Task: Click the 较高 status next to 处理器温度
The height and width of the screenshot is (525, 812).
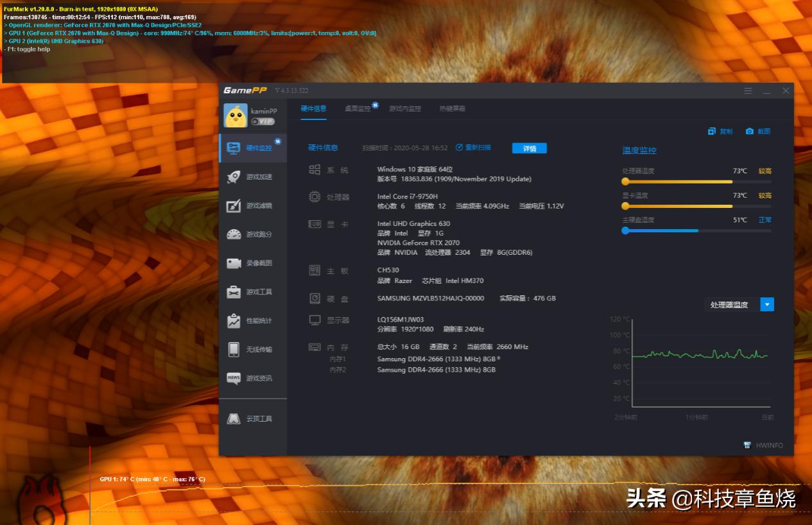Action: point(765,171)
